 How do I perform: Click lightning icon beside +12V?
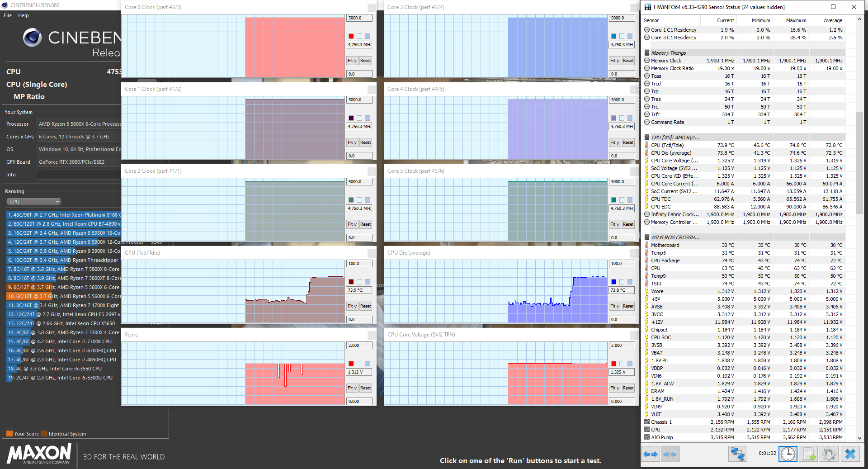pyautogui.click(x=647, y=322)
